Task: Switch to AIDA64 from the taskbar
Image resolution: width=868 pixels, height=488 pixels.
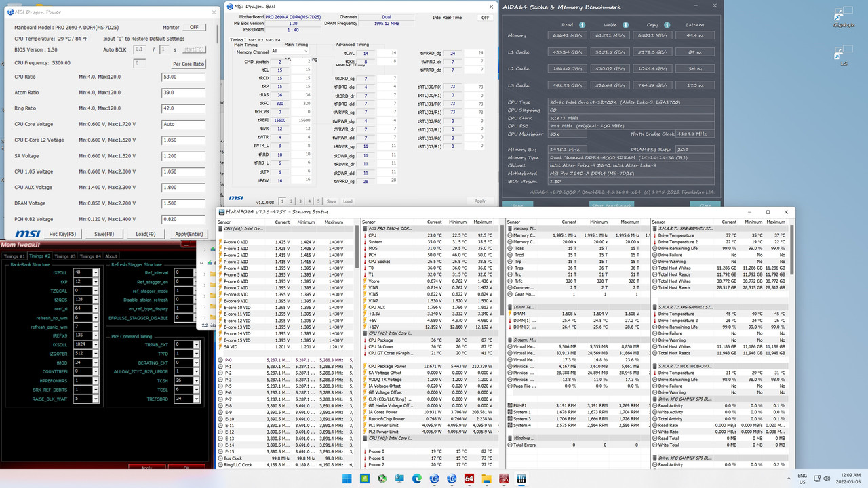Action: click(469, 479)
